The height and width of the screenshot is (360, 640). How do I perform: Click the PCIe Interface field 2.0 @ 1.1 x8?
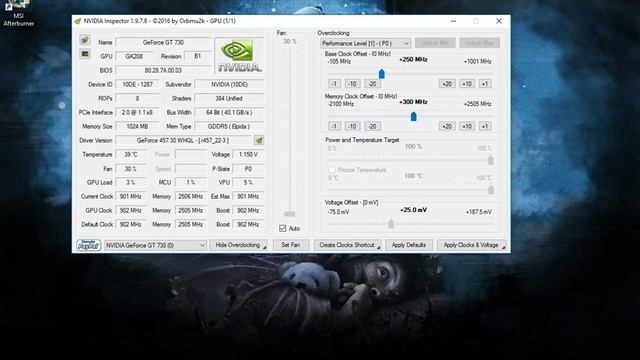coord(138,112)
